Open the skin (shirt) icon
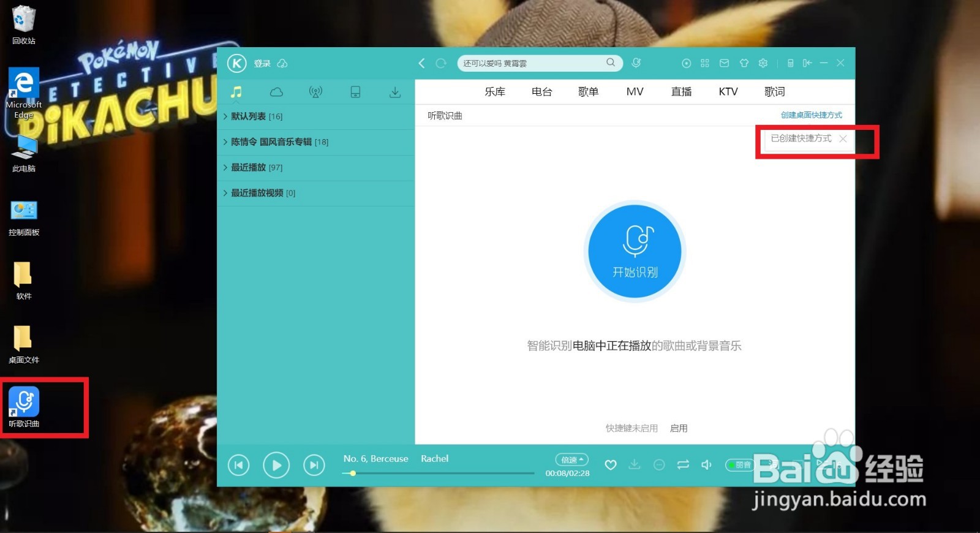The width and height of the screenshot is (980, 533). (x=744, y=63)
